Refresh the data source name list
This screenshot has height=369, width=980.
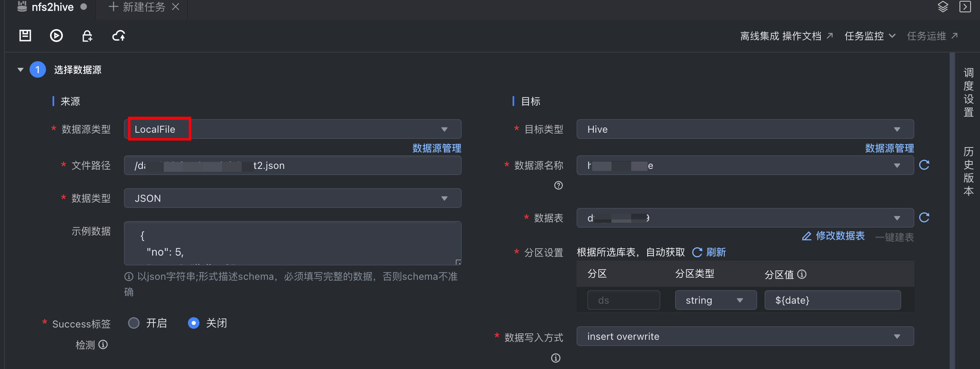tap(924, 165)
